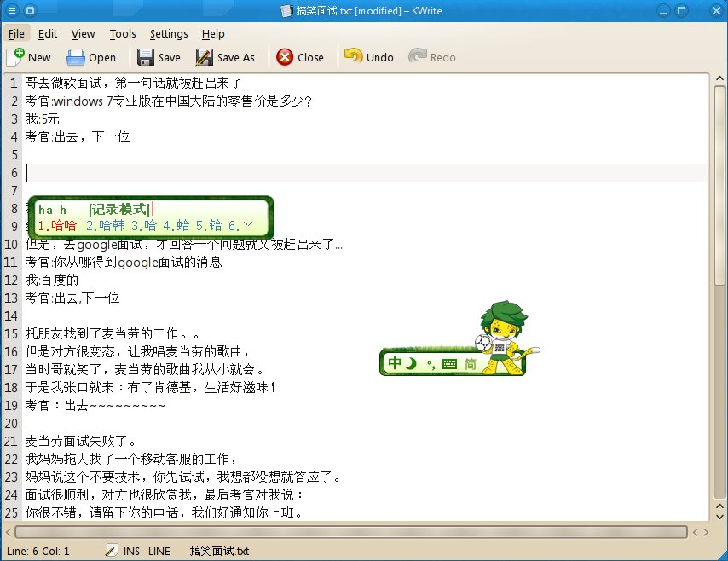Click the "Line: 6 Col: 1" status entry
The height and width of the screenshot is (561, 728).
[x=38, y=552]
